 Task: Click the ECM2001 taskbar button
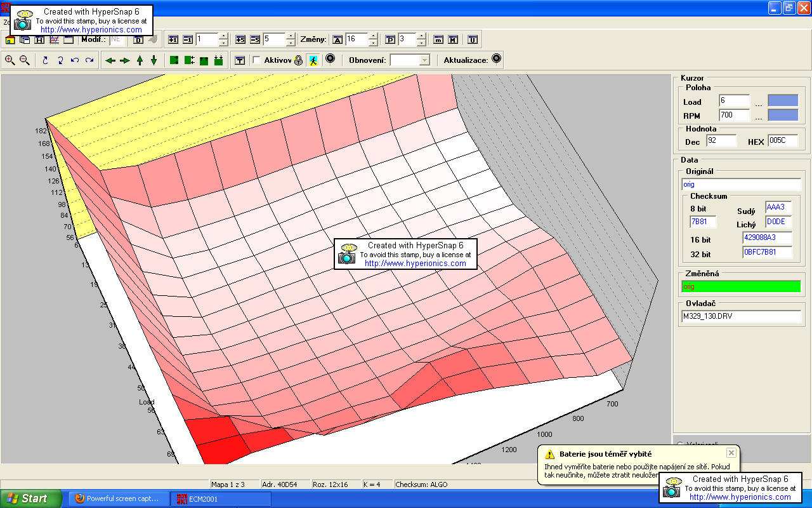[x=221, y=498]
